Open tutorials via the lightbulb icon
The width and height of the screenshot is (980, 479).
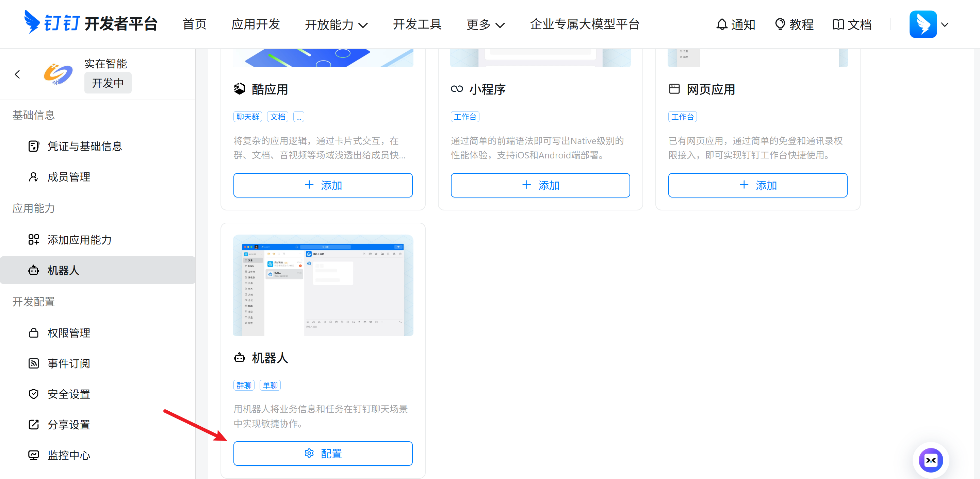click(x=780, y=24)
